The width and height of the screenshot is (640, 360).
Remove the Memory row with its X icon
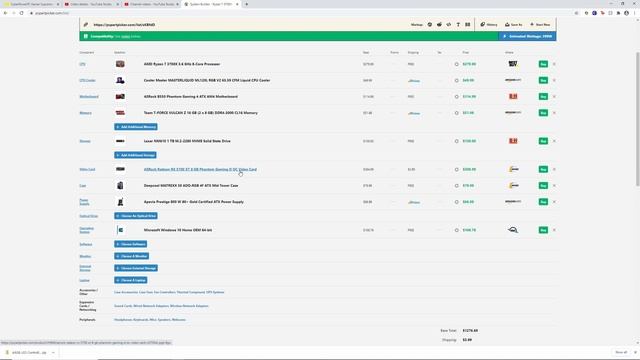[554, 113]
